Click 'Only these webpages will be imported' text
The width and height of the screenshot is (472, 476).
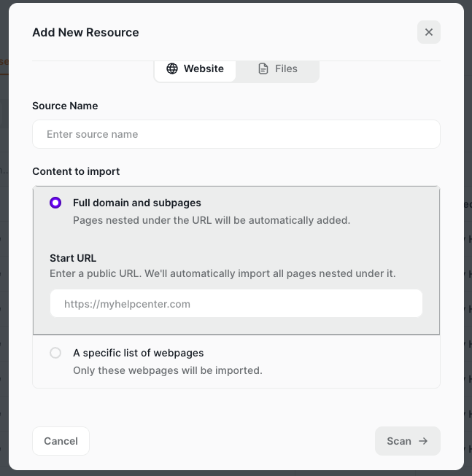(x=167, y=370)
